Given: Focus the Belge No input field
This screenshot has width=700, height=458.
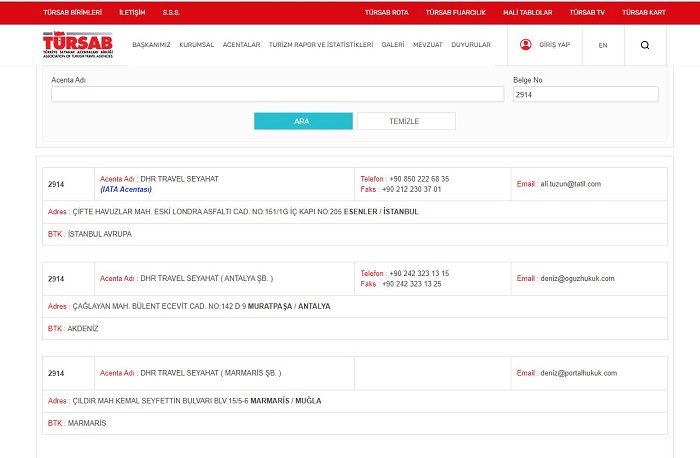Looking at the screenshot, I should point(586,94).
